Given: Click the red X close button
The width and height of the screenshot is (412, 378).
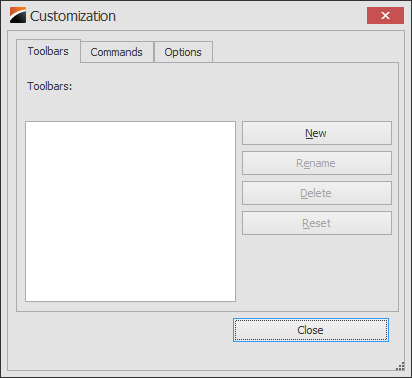Looking at the screenshot, I should pyautogui.click(x=385, y=16).
